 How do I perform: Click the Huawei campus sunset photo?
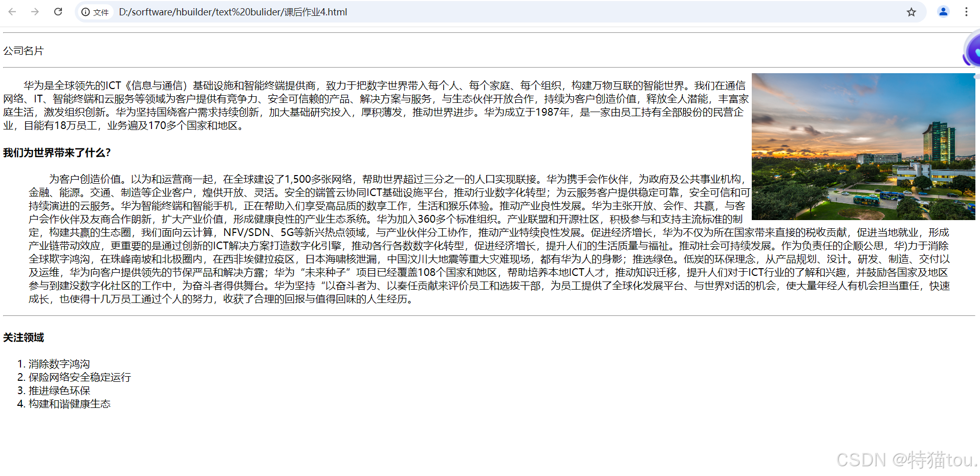point(863,146)
